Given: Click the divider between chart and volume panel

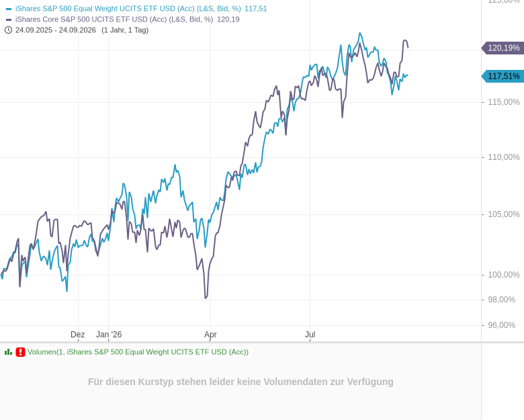Looking at the screenshot, I should [262, 343].
